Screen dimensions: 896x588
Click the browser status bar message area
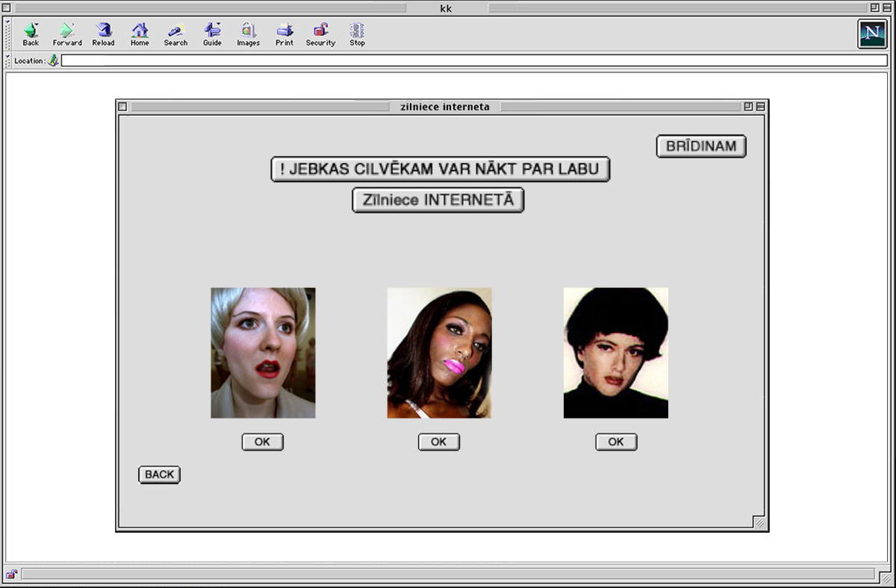coord(448,575)
